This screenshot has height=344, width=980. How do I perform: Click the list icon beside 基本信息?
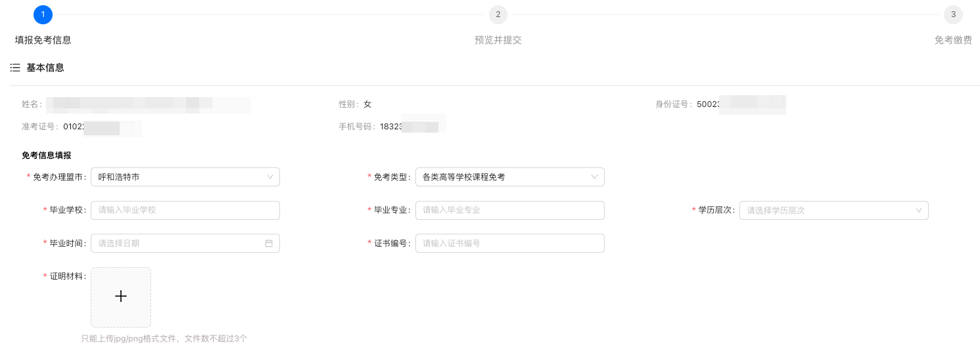click(15, 68)
